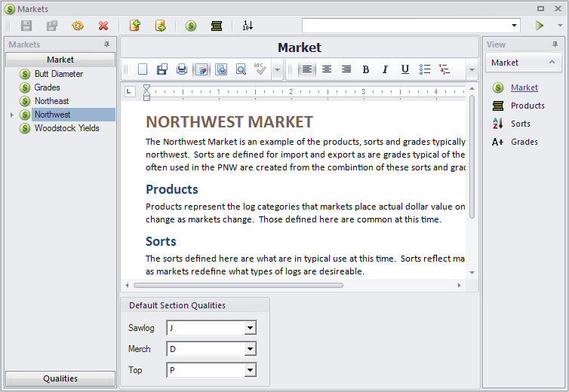The height and width of the screenshot is (392, 569).
Task: Click the green dollar Market toolbar icon
Action: [191, 26]
